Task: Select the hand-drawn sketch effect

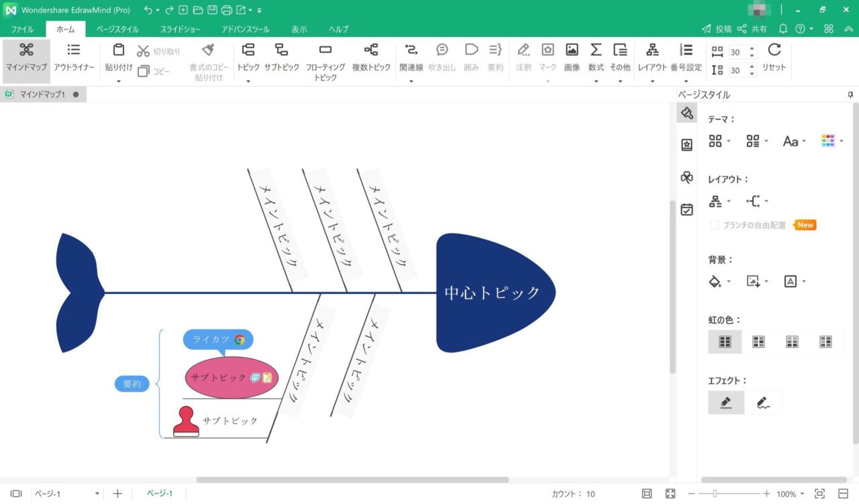Action: pos(763,403)
